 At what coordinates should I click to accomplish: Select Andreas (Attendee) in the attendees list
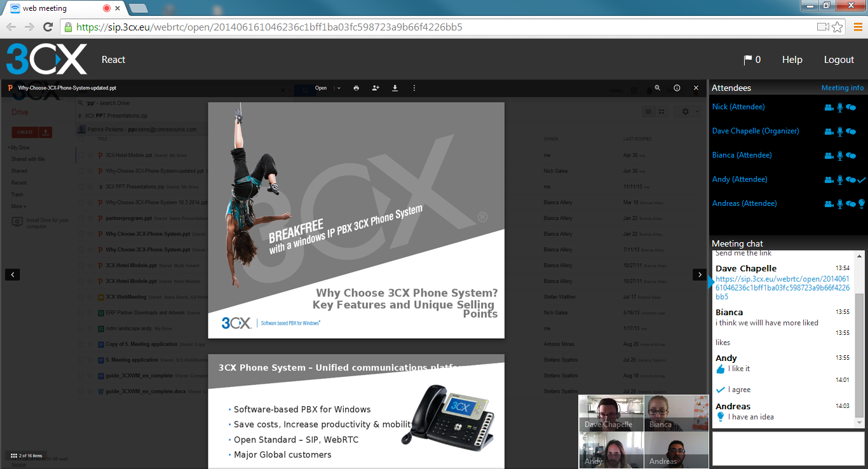click(x=744, y=203)
